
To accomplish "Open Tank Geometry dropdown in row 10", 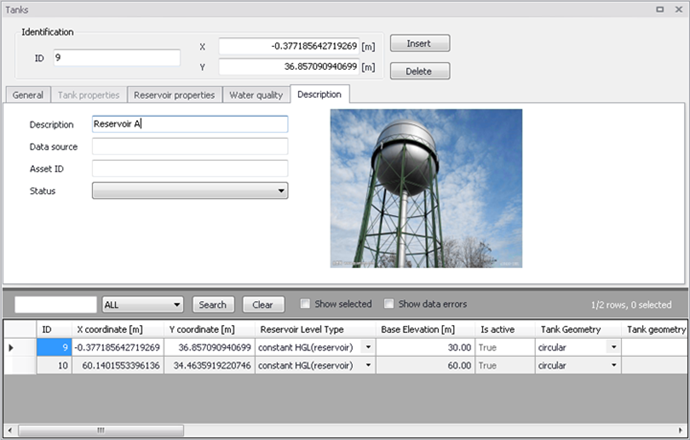I will click(613, 365).
